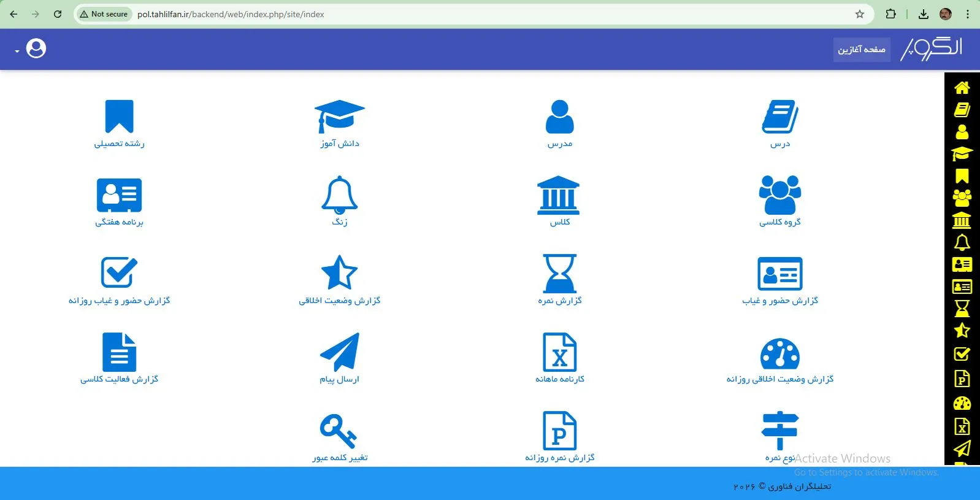
Task: Click the مدرس teacher person icon
Action: (559, 117)
